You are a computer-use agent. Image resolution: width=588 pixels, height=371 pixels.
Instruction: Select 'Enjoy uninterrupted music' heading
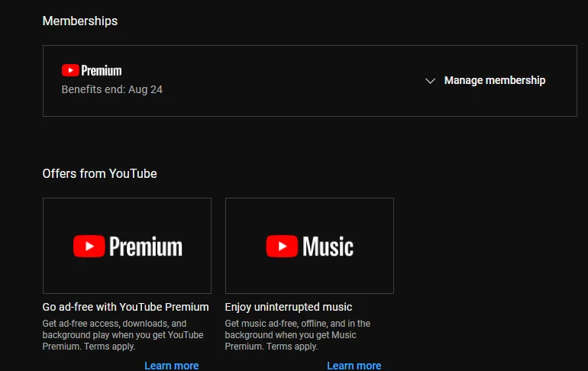[x=289, y=307]
